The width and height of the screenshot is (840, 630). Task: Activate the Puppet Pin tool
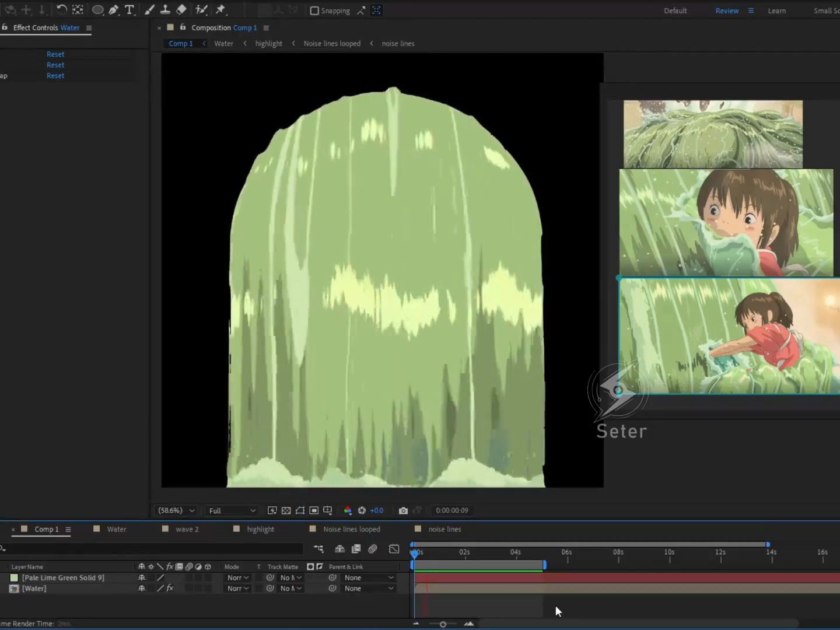coord(220,10)
